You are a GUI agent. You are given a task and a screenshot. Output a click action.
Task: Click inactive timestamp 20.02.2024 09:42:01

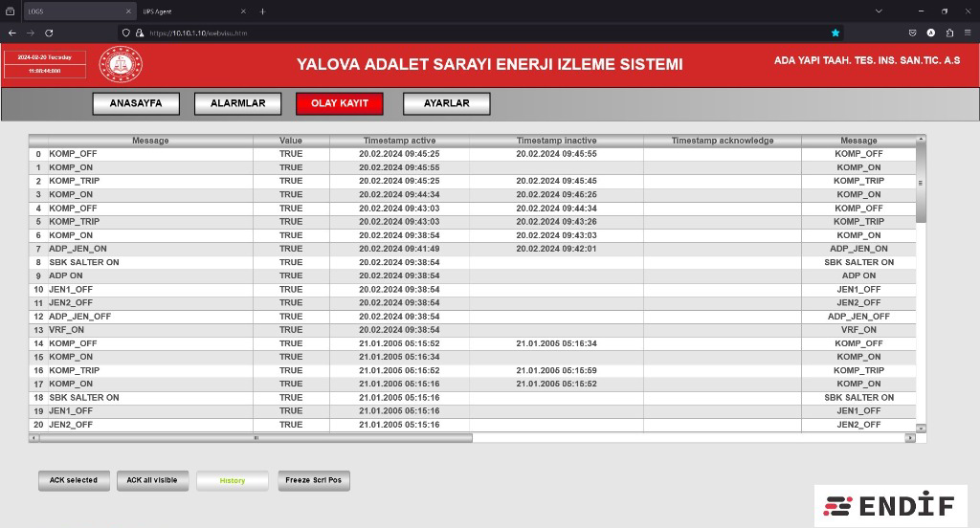click(x=556, y=249)
